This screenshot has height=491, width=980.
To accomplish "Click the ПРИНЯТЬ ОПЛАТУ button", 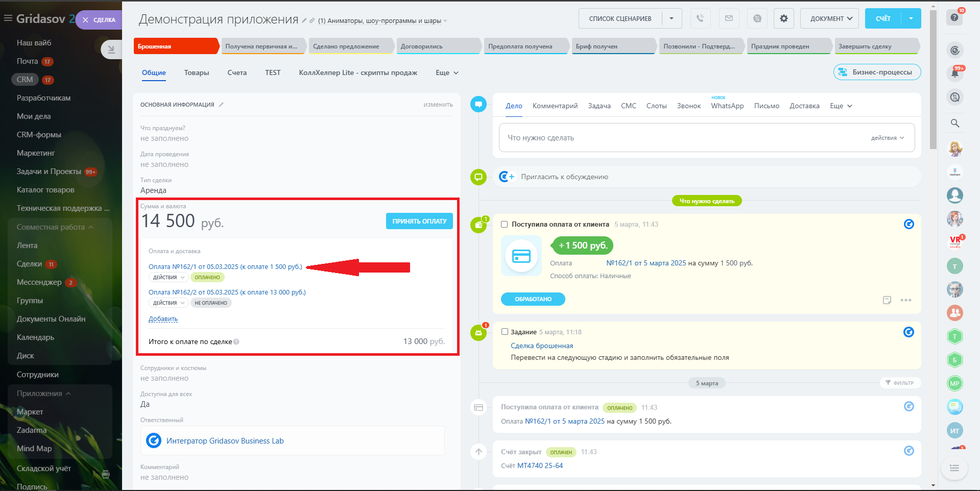I will pos(419,221).
